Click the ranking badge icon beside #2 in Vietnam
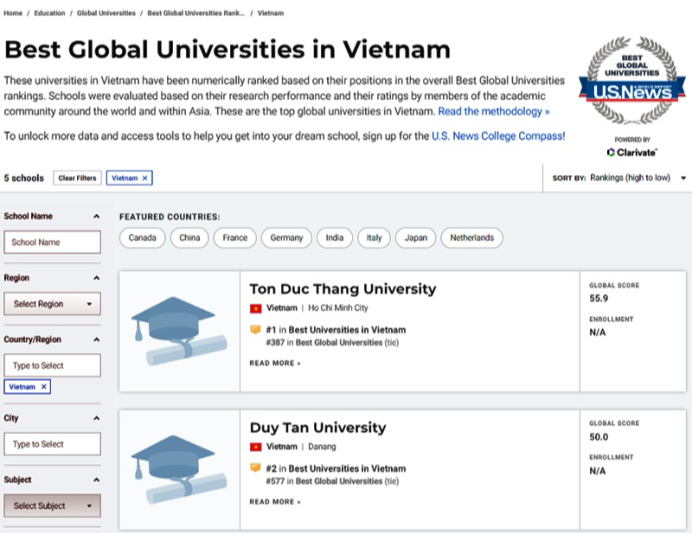 tap(256, 468)
